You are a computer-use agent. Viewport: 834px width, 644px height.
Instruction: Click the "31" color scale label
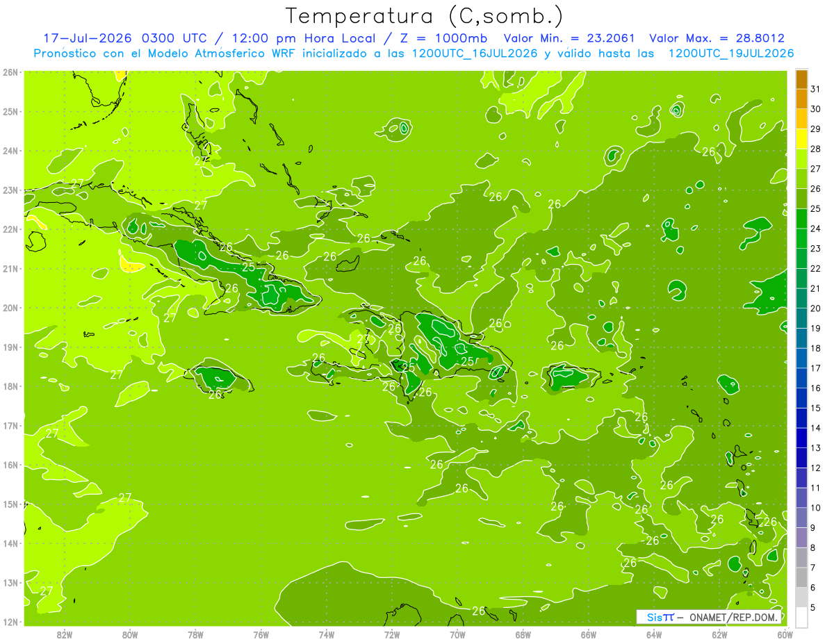point(816,89)
